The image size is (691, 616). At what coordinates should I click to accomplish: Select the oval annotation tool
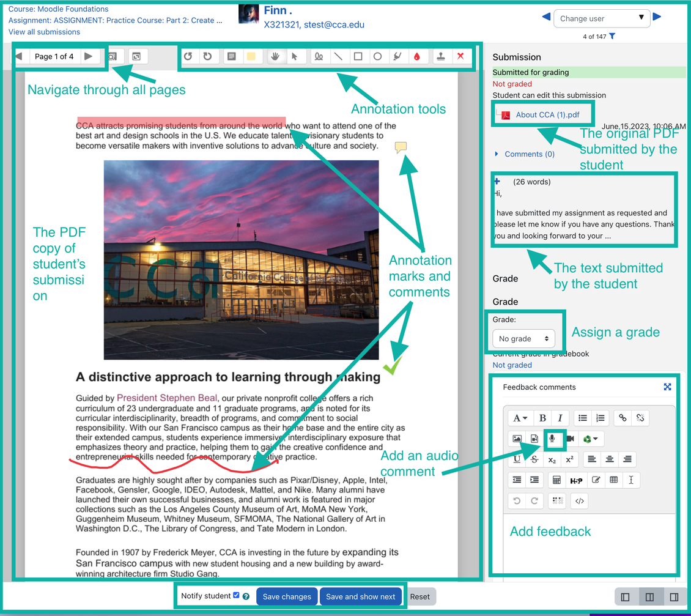click(379, 56)
